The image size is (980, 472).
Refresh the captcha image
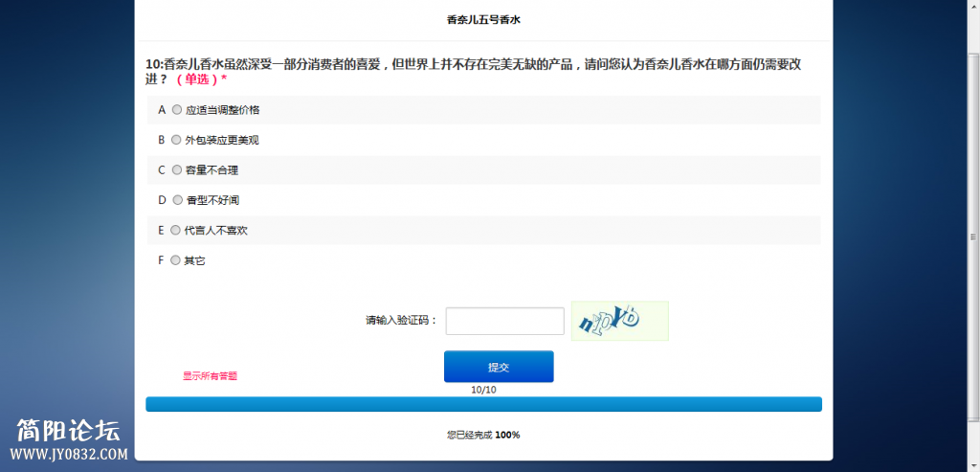pyautogui.click(x=620, y=321)
